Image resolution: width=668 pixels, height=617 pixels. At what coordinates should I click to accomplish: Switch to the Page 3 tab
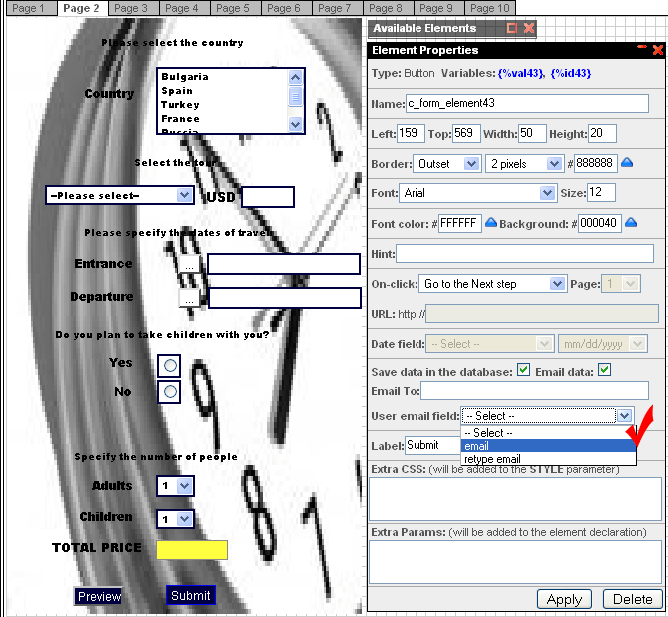pyautogui.click(x=133, y=9)
